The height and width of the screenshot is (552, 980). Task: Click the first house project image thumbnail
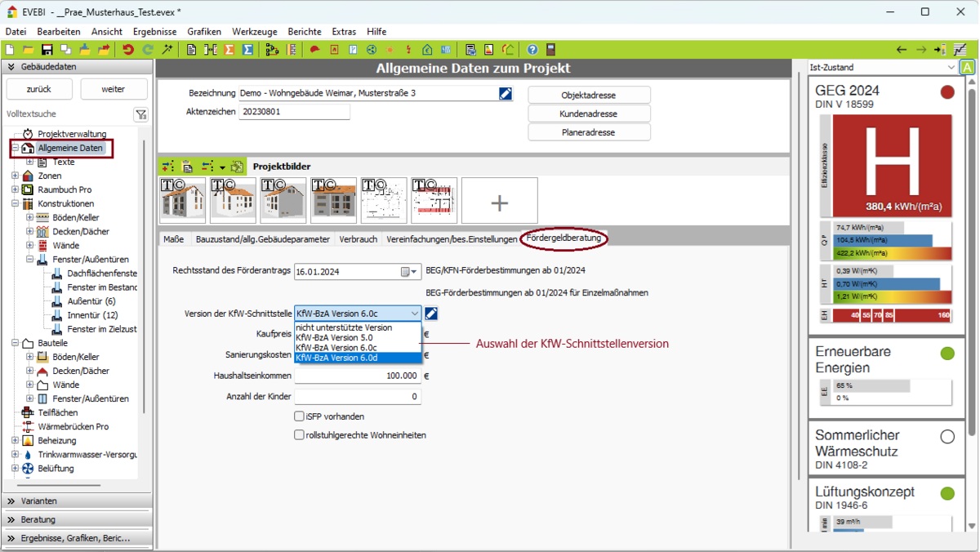(x=183, y=201)
